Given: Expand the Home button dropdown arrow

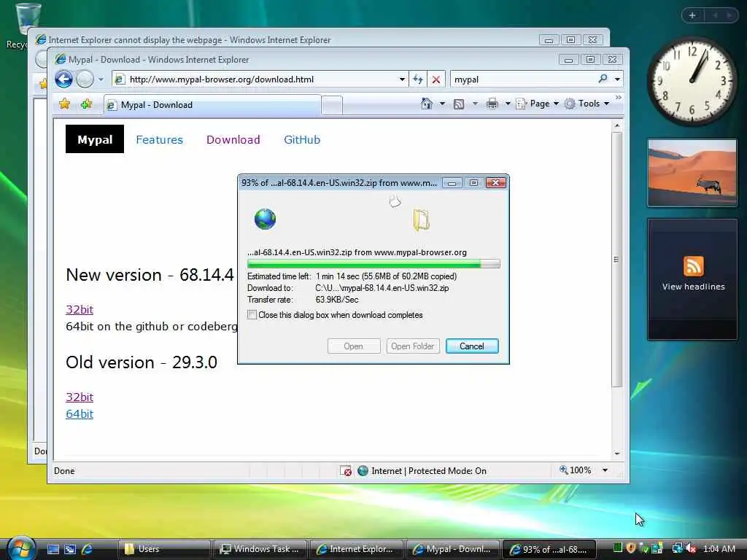Looking at the screenshot, I should (x=442, y=104).
